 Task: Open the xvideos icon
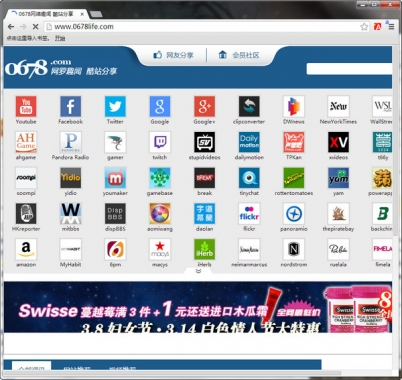coord(338,142)
